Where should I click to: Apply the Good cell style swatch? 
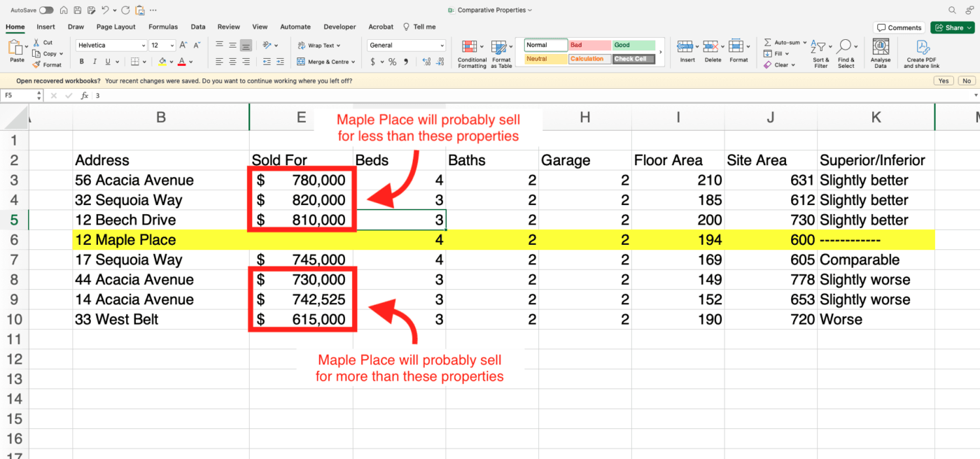click(633, 45)
